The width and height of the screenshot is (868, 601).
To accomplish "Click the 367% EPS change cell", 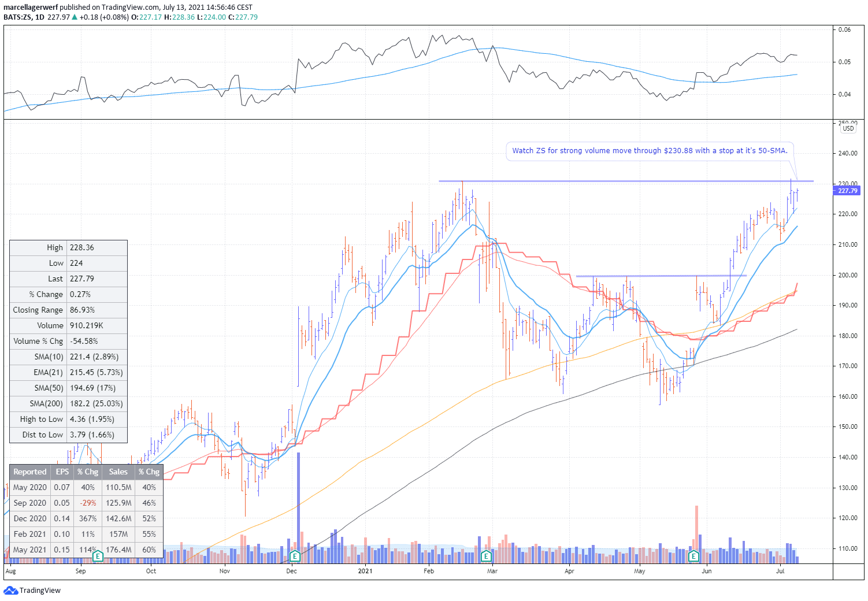I will click(88, 518).
